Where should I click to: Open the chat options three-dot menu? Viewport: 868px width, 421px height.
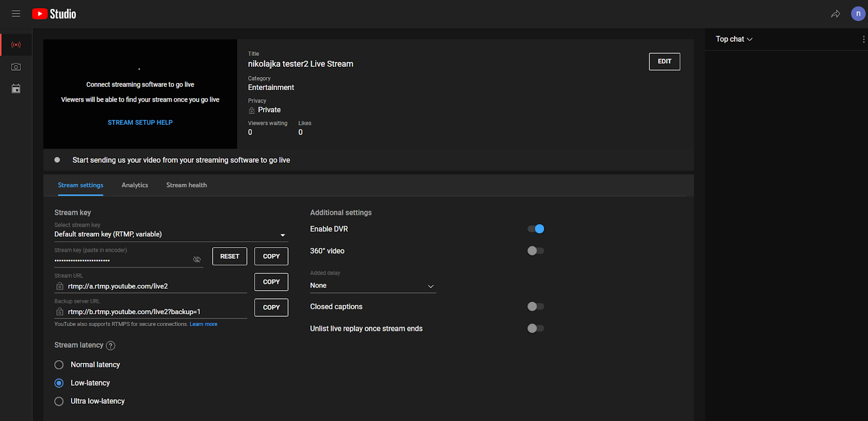click(x=864, y=39)
